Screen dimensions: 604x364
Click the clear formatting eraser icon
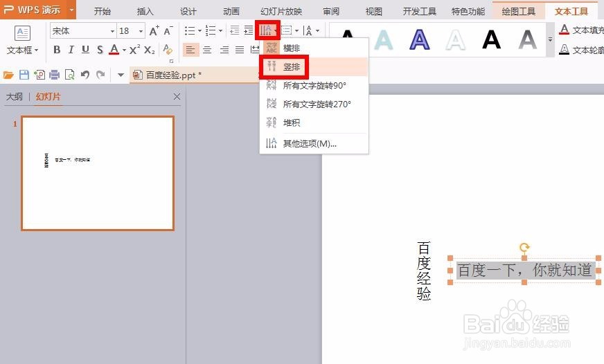point(168,49)
